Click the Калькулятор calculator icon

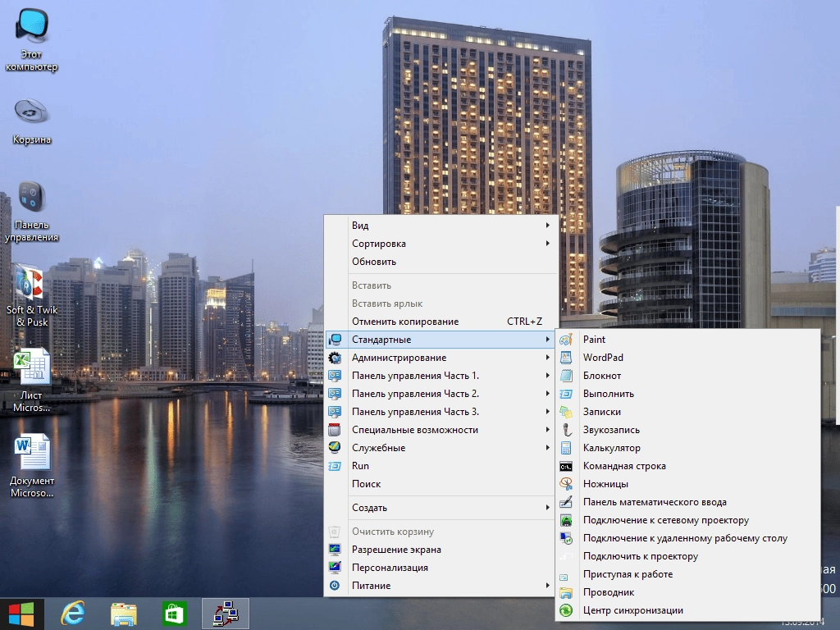566,448
